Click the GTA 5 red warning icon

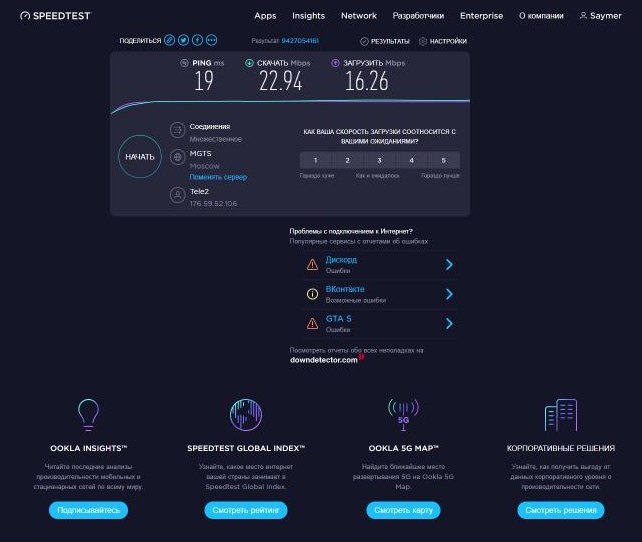(312, 323)
